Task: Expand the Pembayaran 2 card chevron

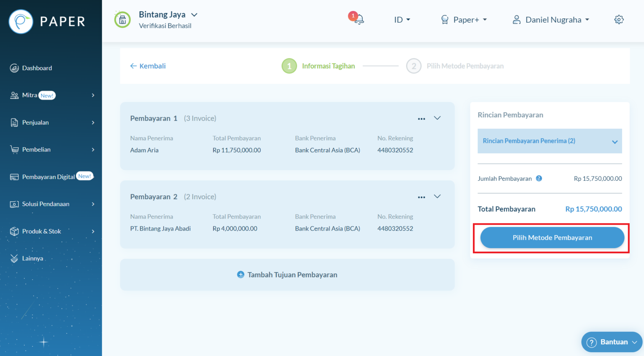Action: pyautogui.click(x=437, y=196)
